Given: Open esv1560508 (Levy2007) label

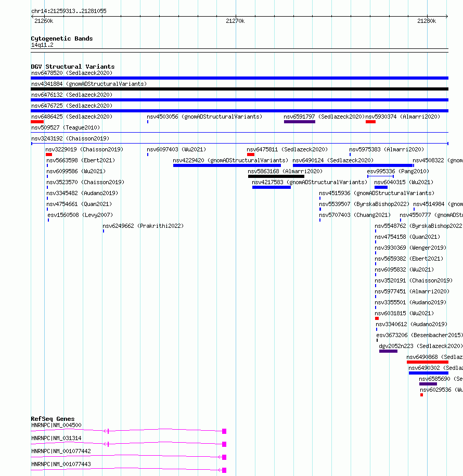Looking at the screenshot, I should (80, 215).
